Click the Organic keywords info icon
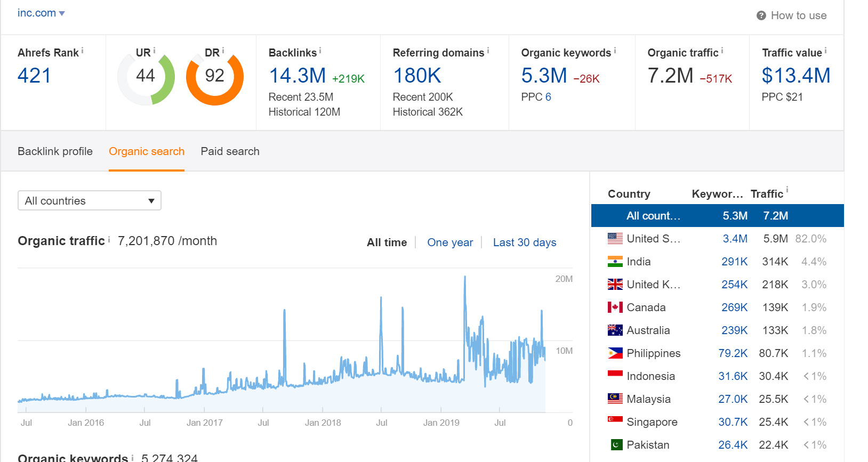 tap(615, 51)
